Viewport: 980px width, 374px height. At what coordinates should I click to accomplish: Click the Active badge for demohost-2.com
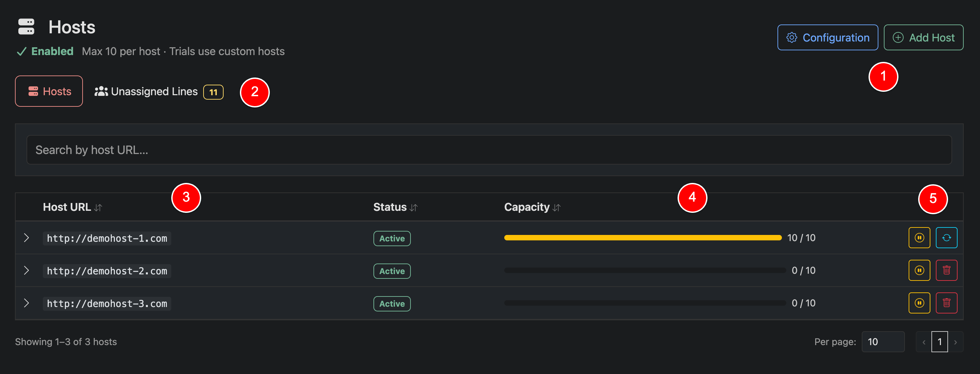tap(392, 271)
